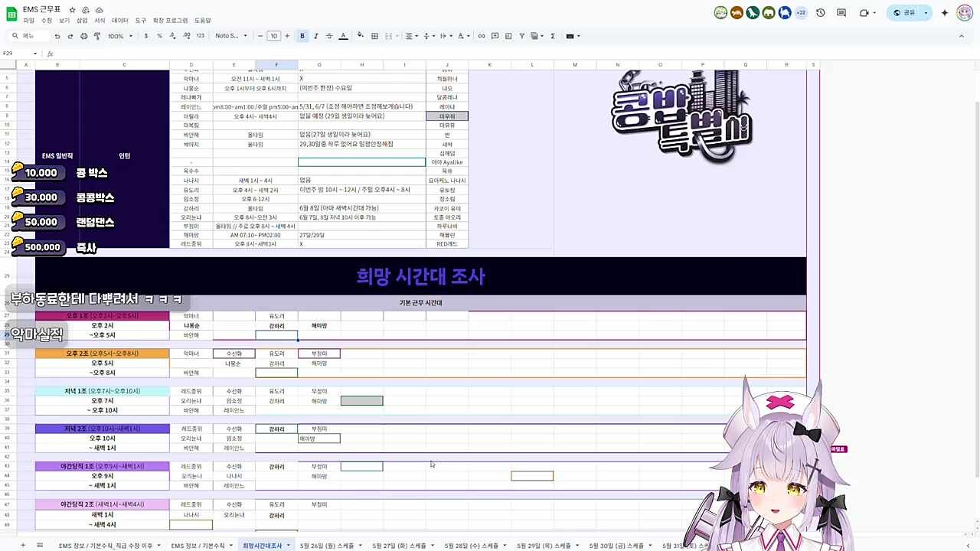The image size is (980, 551).
Task: Toggle strikethrough formatting
Action: tap(329, 36)
